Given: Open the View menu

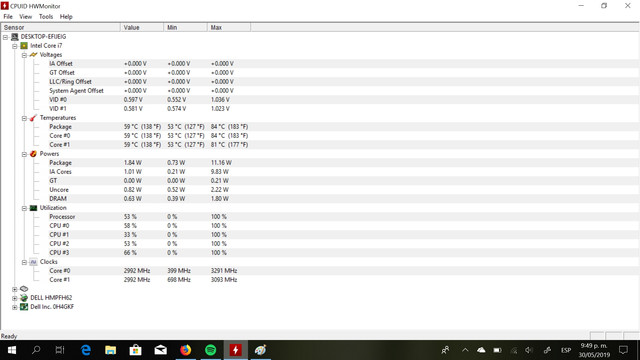Looking at the screenshot, I should (25, 17).
